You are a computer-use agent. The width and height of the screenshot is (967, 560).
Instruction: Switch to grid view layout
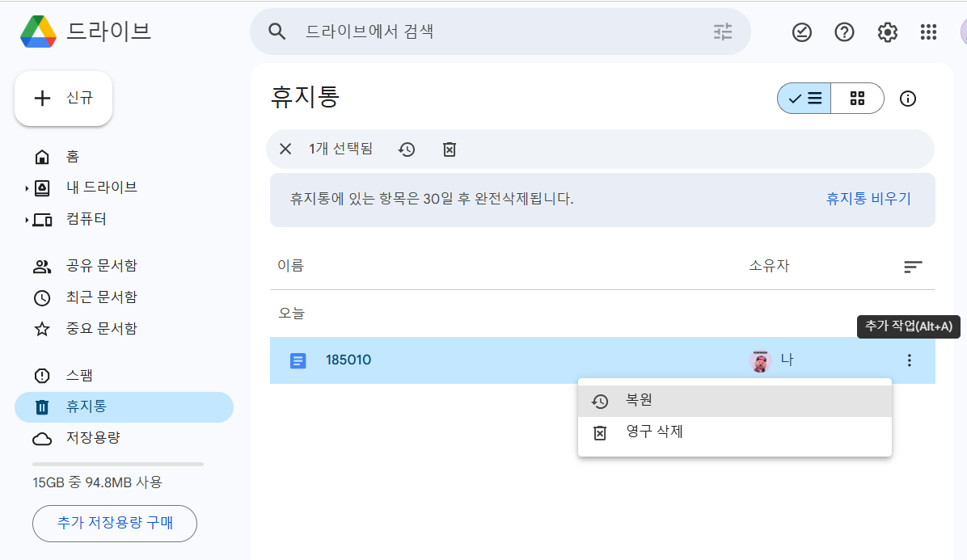pyautogui.click(x=857, y=98)
